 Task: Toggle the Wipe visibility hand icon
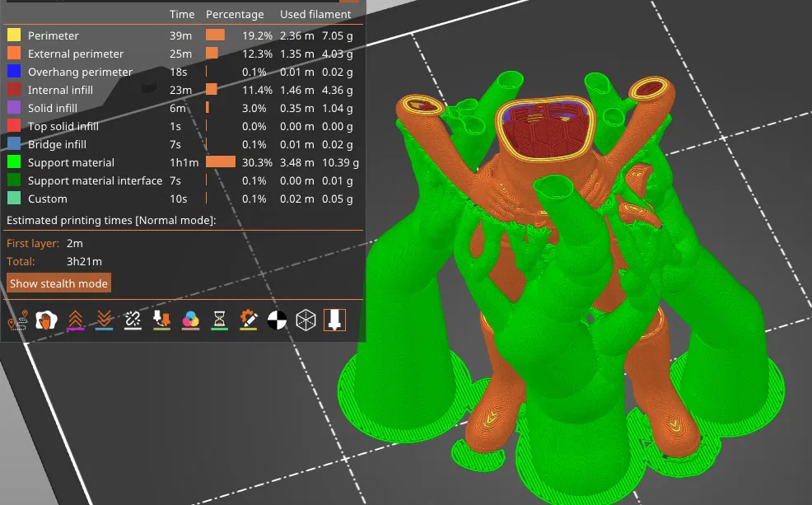(46, 320)
